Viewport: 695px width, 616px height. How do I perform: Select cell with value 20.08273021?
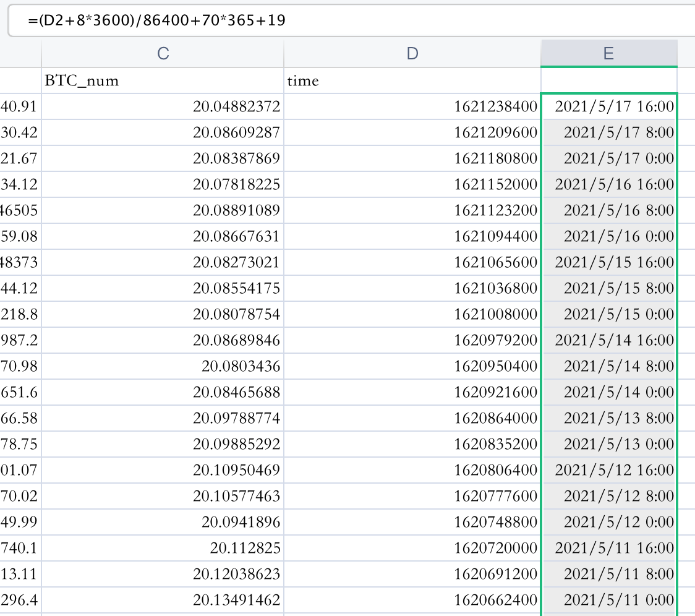(x=163, y=262)
